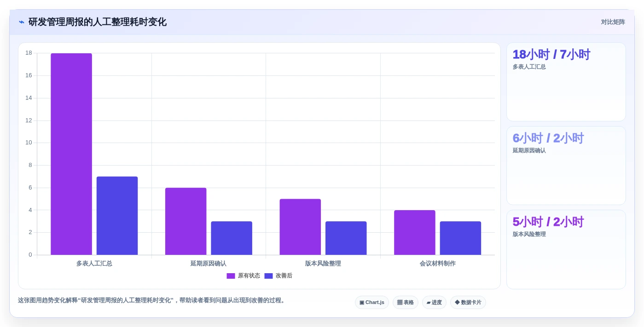This screenshot has height=327, width=644.
Task: Click the 延期原因确认 card caption
Action: (x=529, y=150)
